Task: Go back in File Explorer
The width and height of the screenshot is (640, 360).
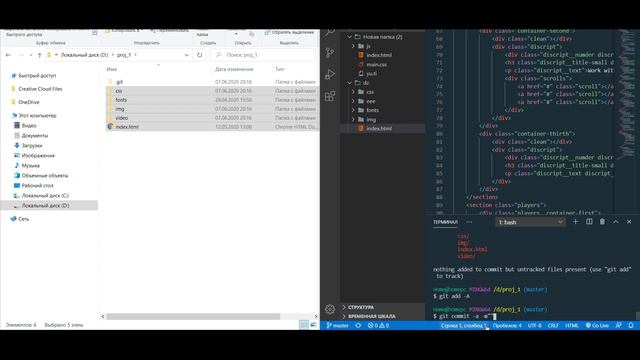Action: (x=8, y=55)
